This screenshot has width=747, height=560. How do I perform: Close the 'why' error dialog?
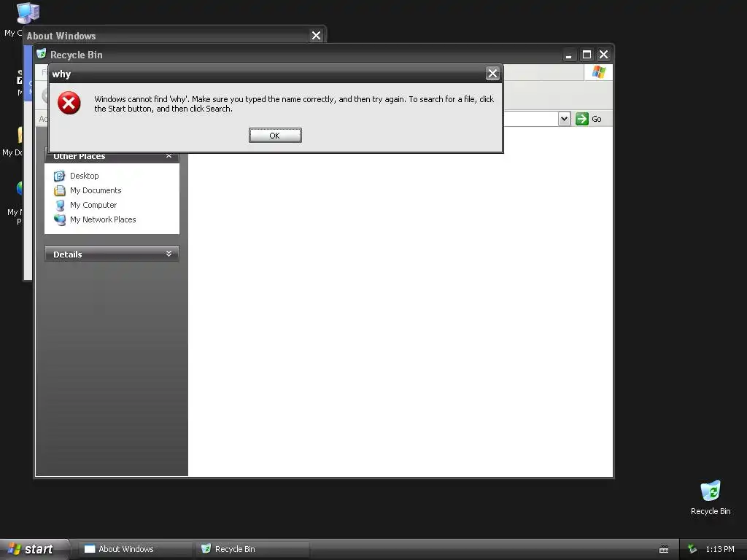(x=492, y=74)
